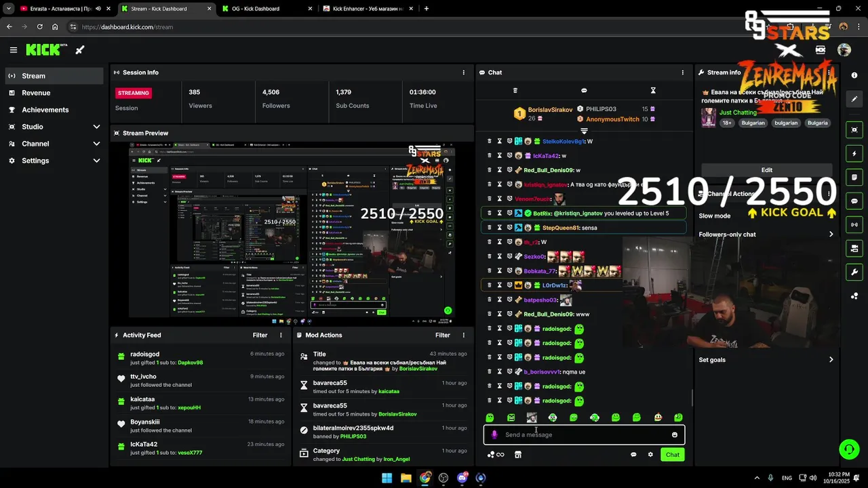Click the green Chat send button

(x=672, y=455)
